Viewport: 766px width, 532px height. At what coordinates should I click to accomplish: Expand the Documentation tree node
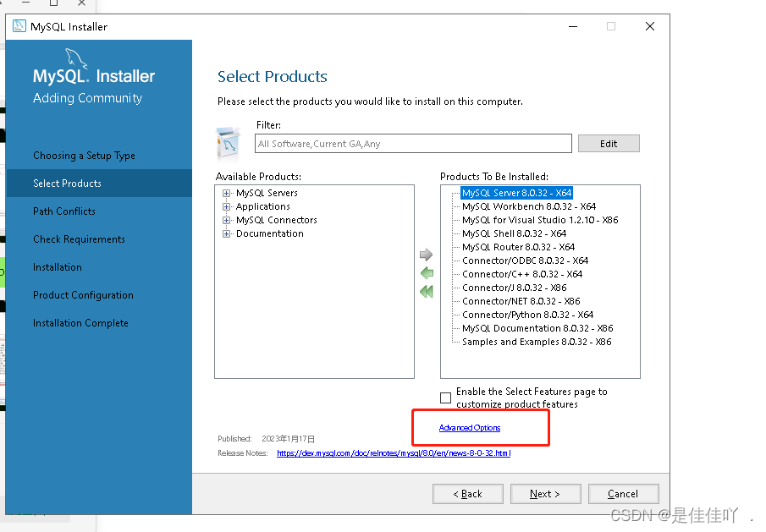226,233
